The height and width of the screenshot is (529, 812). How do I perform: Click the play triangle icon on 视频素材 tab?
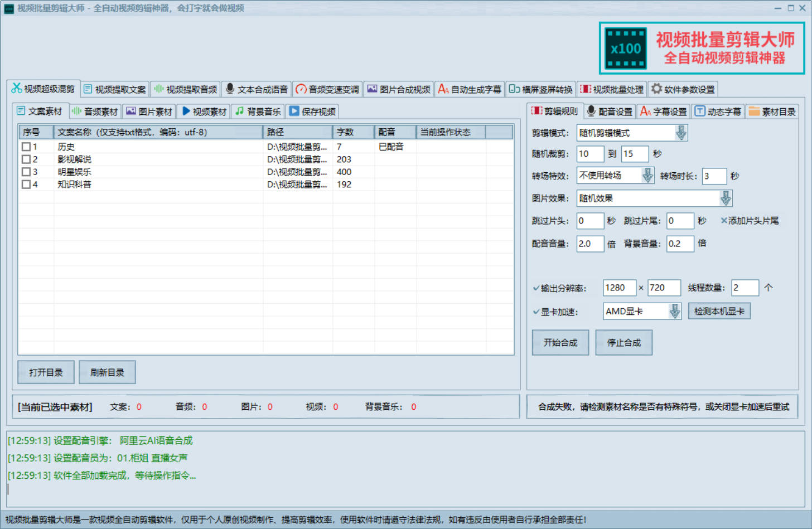click(x=186, y=111)
